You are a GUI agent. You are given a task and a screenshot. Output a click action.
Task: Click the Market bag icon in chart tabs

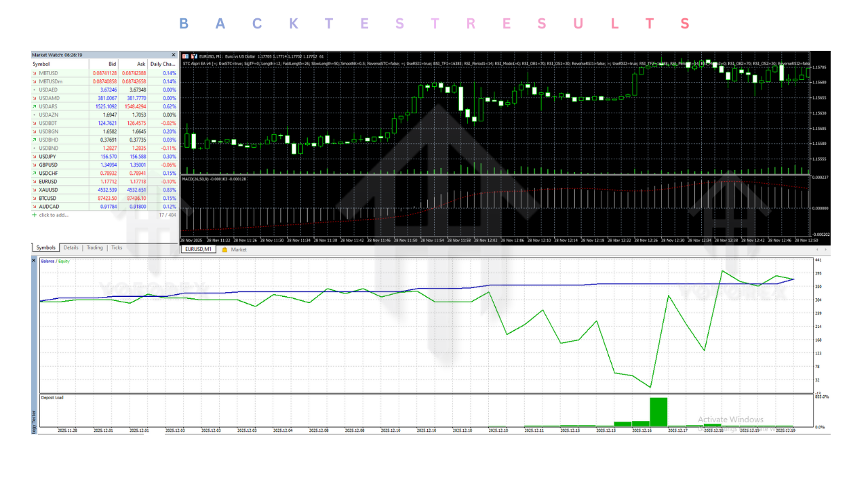coord(224,249)
